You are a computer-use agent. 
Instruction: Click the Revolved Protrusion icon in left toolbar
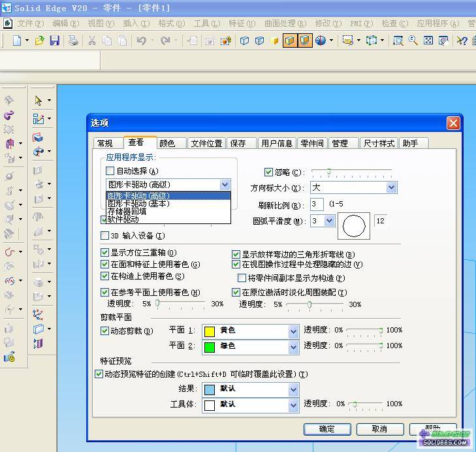(39, 152)
